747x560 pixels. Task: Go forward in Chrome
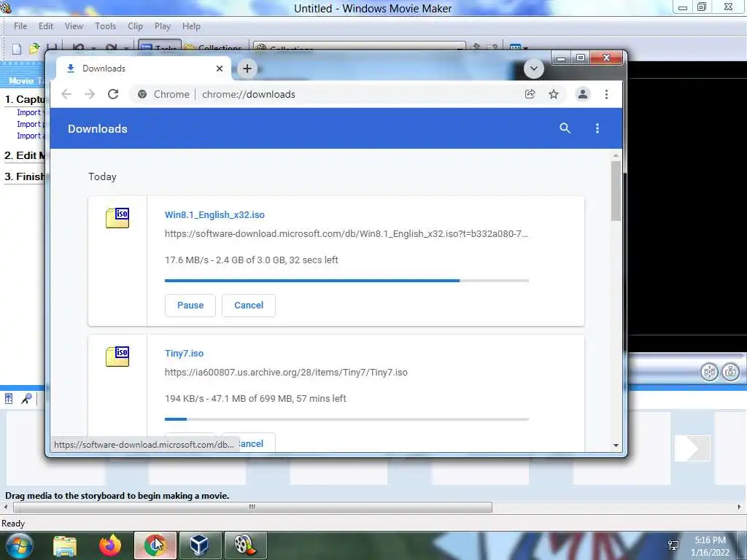coord(90,94)
